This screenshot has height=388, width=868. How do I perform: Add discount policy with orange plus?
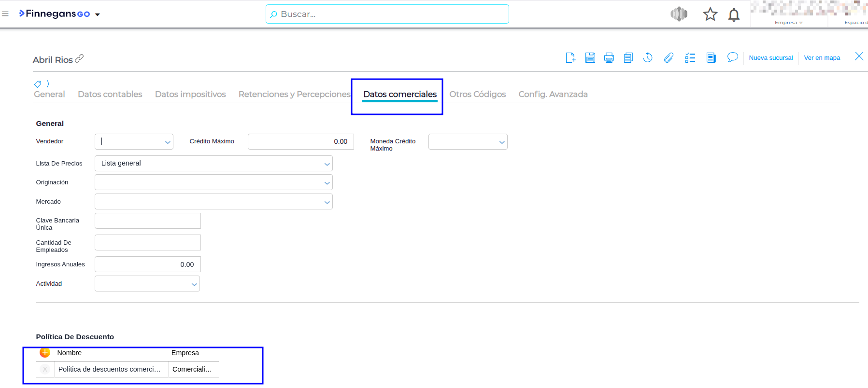(x=45, y=353)
